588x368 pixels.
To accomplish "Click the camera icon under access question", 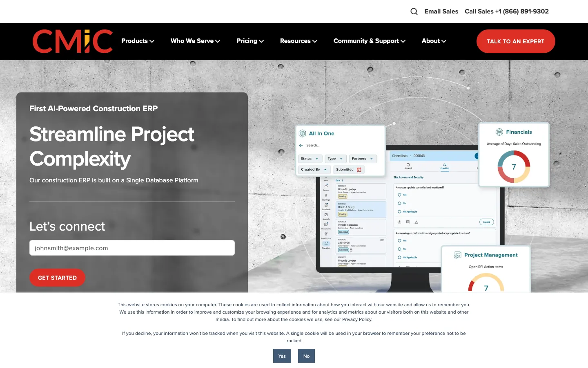I will coord(399,222).
